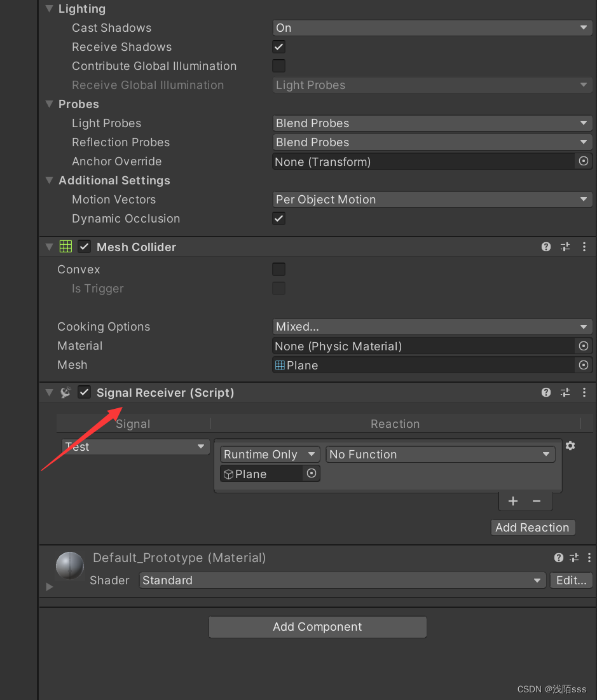Click the material sphere preview thumbnail
597x700 pixels.
[69, 565]
